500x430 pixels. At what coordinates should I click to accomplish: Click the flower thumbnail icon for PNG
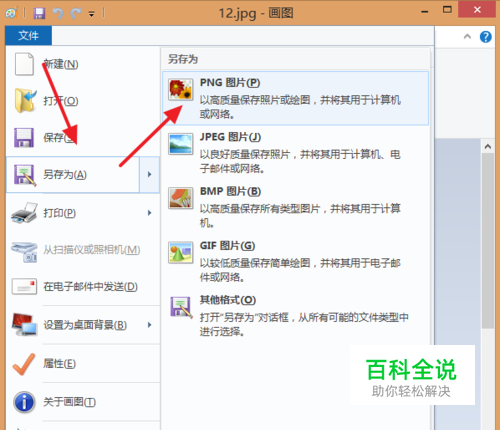180,89
